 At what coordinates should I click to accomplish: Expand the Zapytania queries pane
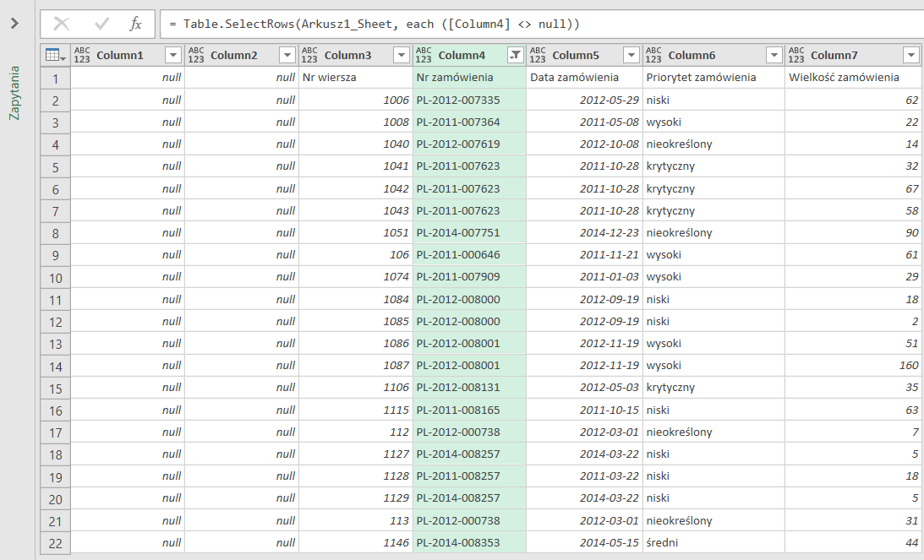pyautogui.click(x=14, y=24)
